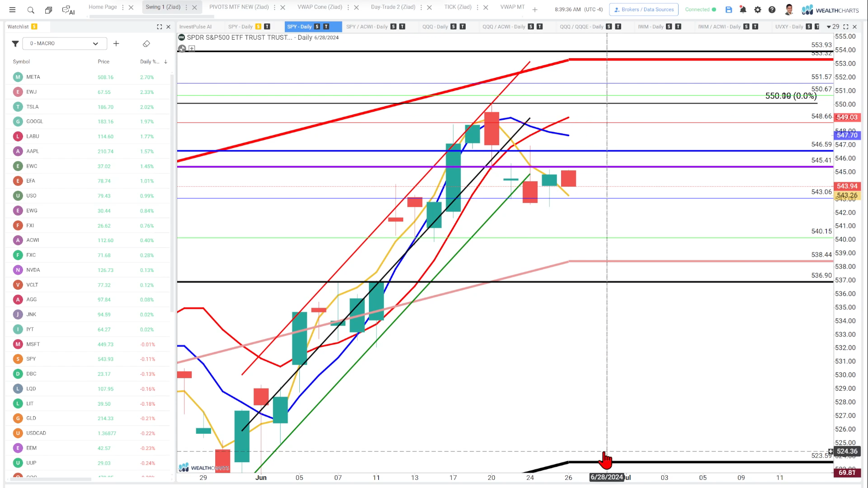868x488 pixels.
Task: Open the help question mark icon
Action: [772, 9]
